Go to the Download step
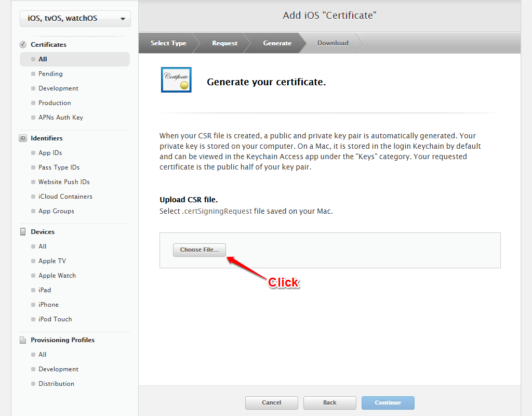 coord(333,43)
